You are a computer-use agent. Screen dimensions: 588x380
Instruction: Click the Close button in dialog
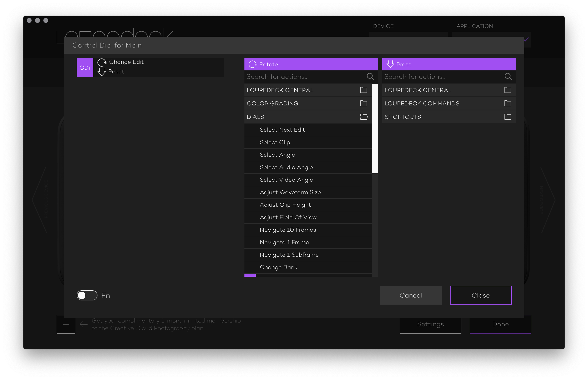[481, 295]
